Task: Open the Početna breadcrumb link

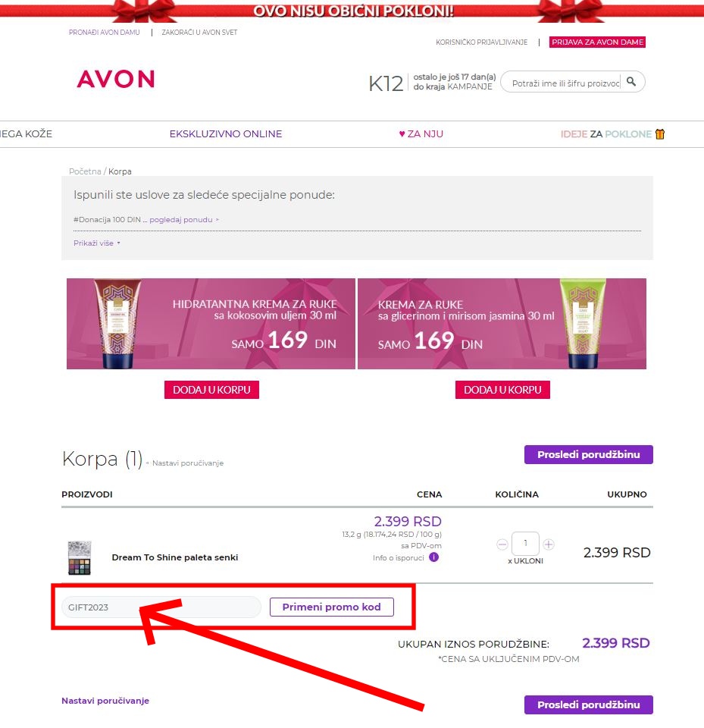Action: tap(85, 171)
